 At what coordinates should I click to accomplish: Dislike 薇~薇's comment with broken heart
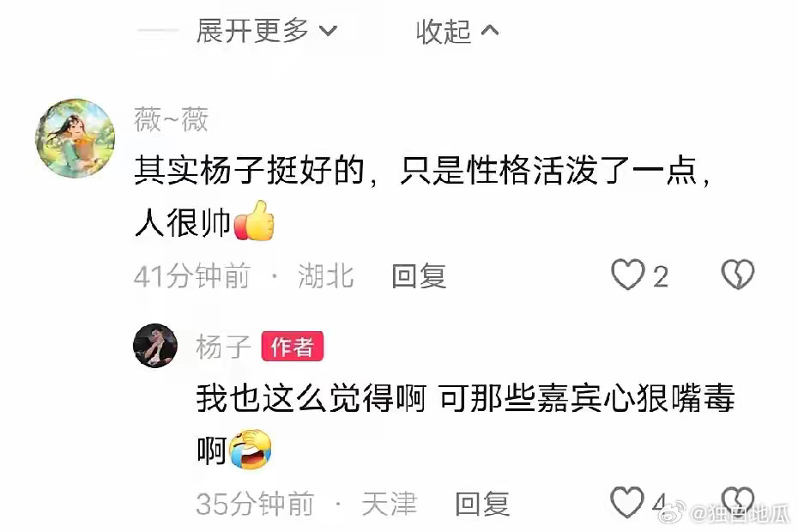click(737, 275)
